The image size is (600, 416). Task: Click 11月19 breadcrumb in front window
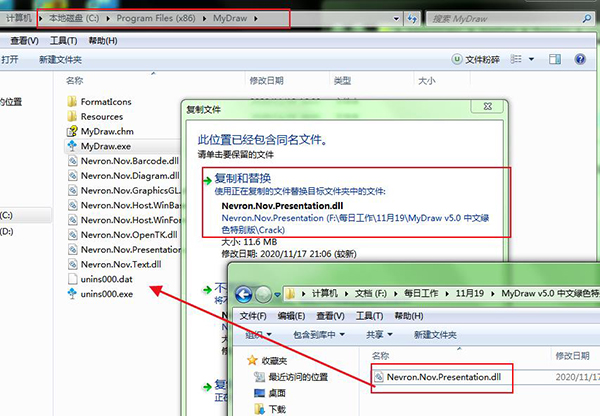pos(470,294)
